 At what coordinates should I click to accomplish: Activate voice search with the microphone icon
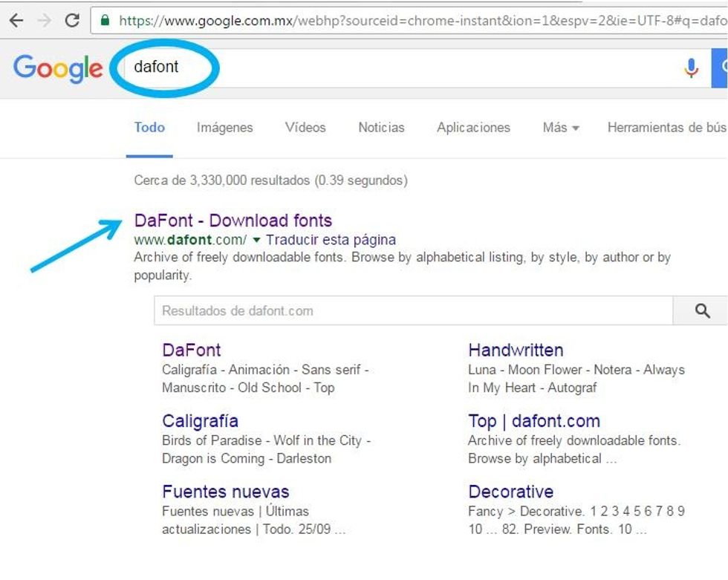pyautogui.click(x=691, y=68)
